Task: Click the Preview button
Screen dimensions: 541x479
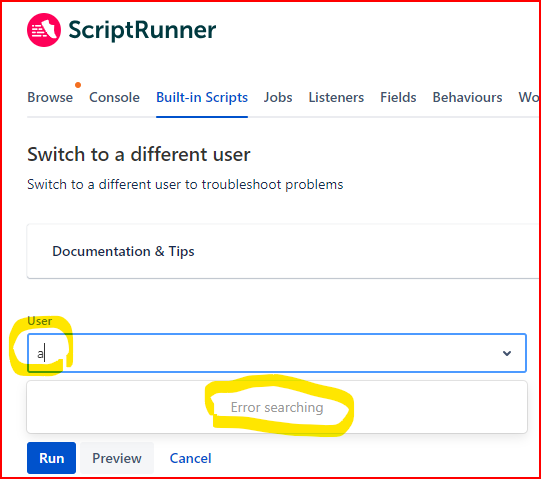Action: [117, 458]
